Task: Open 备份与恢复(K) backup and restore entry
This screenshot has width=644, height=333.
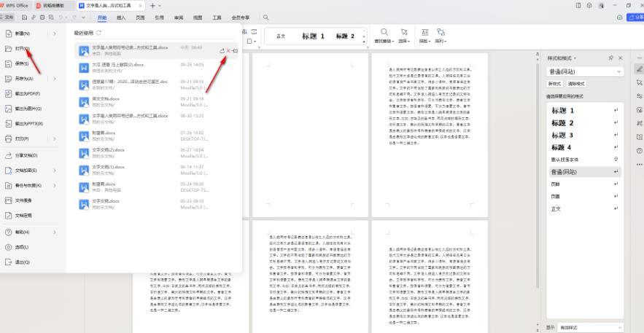Action: pyautogui.click(x=28, y=185)
